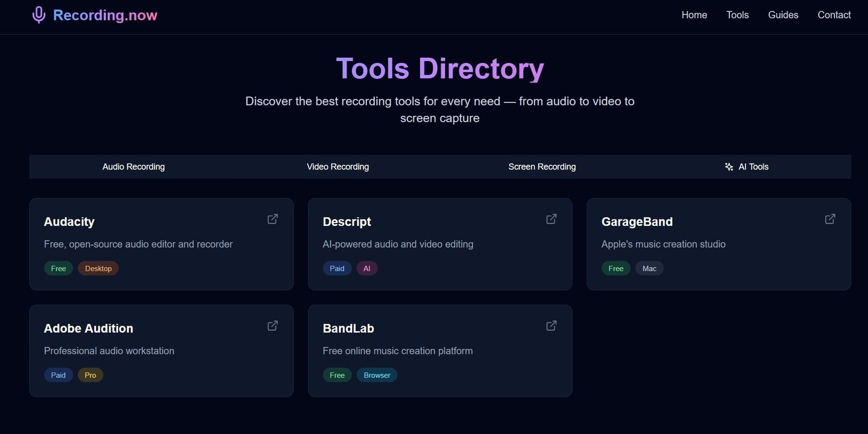Click the Audacity card title
This screenshot has width=868, height=434.
(x=69, y=222)
